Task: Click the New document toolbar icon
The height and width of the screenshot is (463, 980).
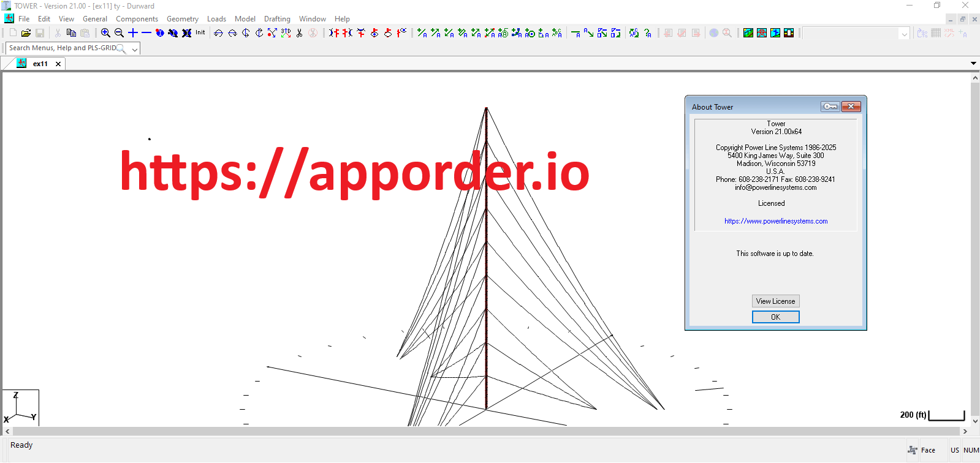Action: pyautogui.click(x=13, y=33)
